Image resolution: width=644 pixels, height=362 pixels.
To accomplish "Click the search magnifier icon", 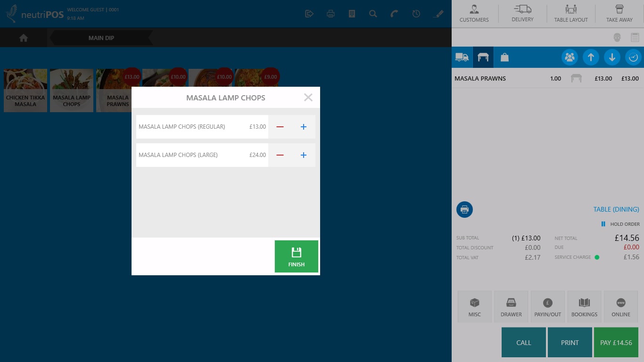I will [373, 14].
